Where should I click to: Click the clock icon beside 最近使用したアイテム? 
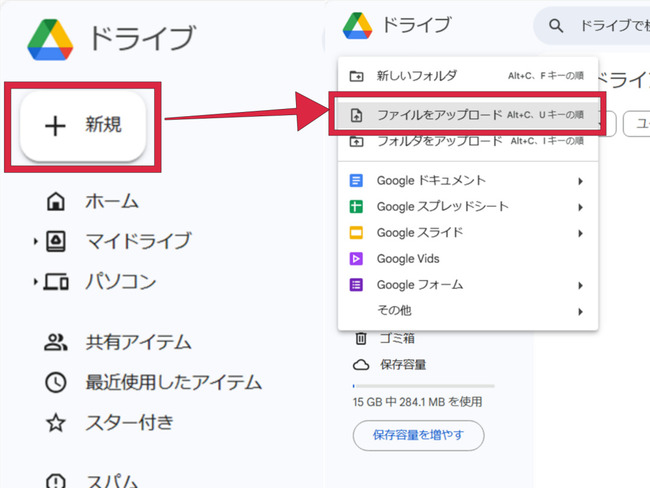[56, 382]
